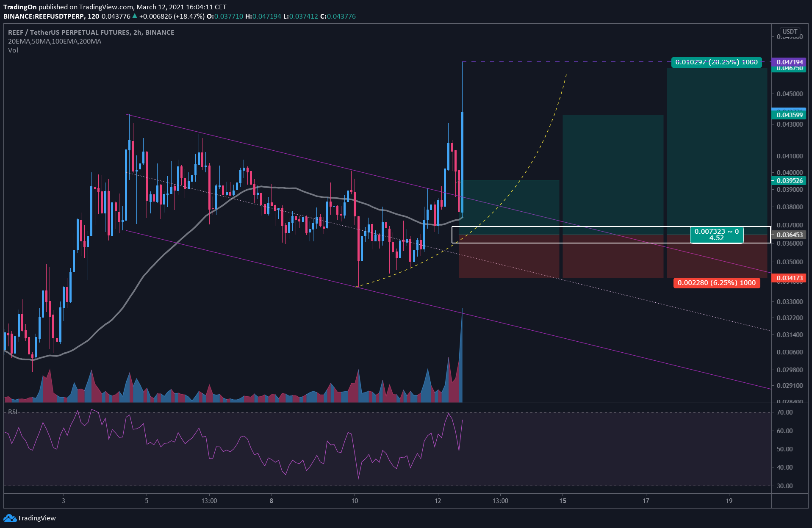Click the gray 0.036453 price tag
Screen dimensions: 812x528
pyautogui.click(x=789, y=235)
